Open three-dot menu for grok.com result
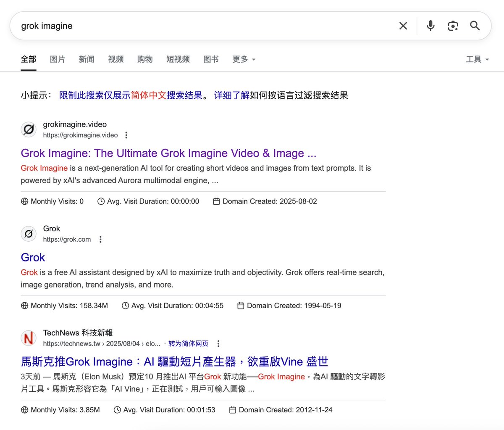The height and width of the screenshot is (430, 504). coord(100,239)
